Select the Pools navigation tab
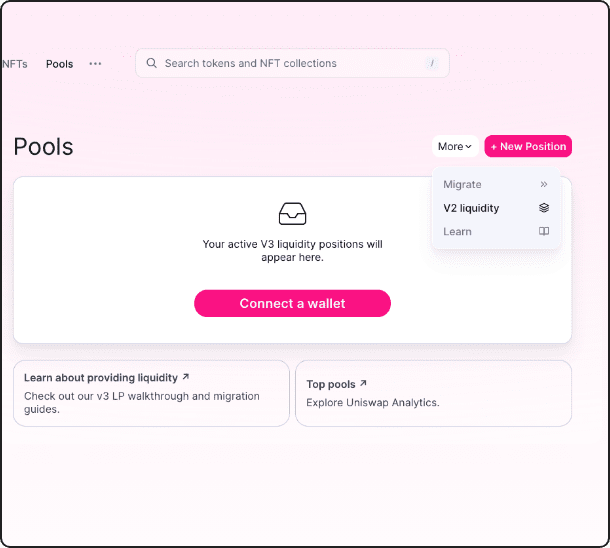 [60, 63]
